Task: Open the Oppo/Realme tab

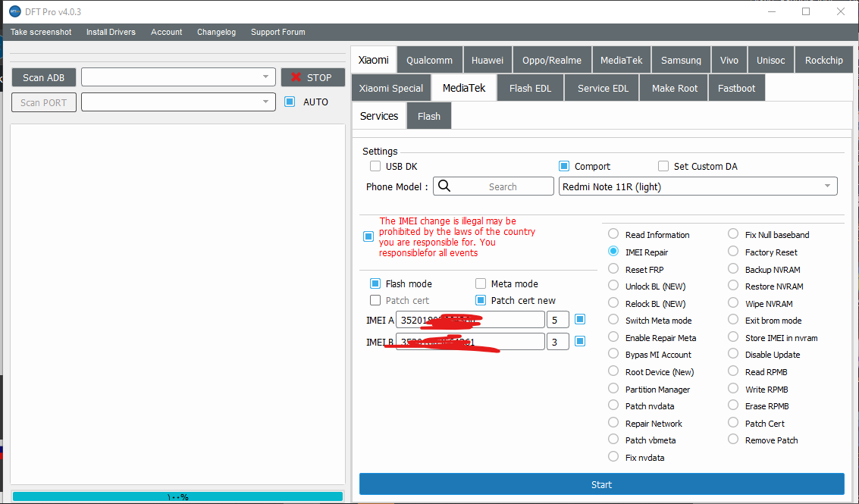Action: pos(552,60)
